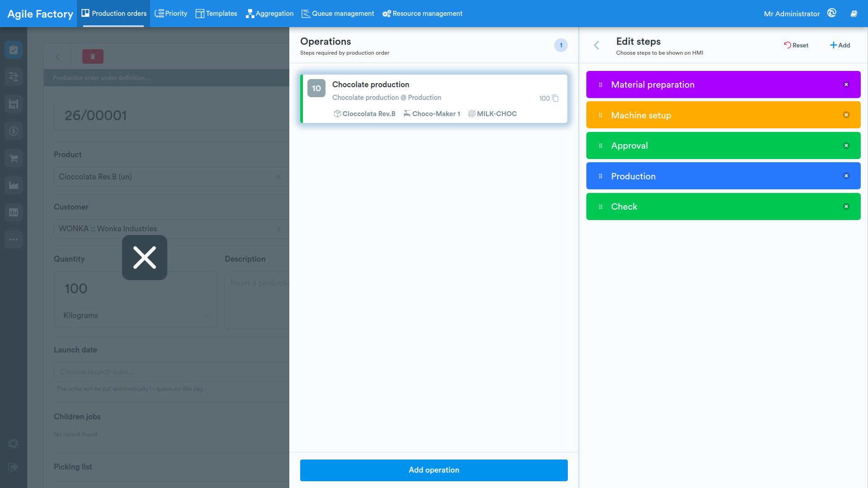
Task: Open notifications spiral icon beside Mr Administrator
Action: click(x=832, y=13)
